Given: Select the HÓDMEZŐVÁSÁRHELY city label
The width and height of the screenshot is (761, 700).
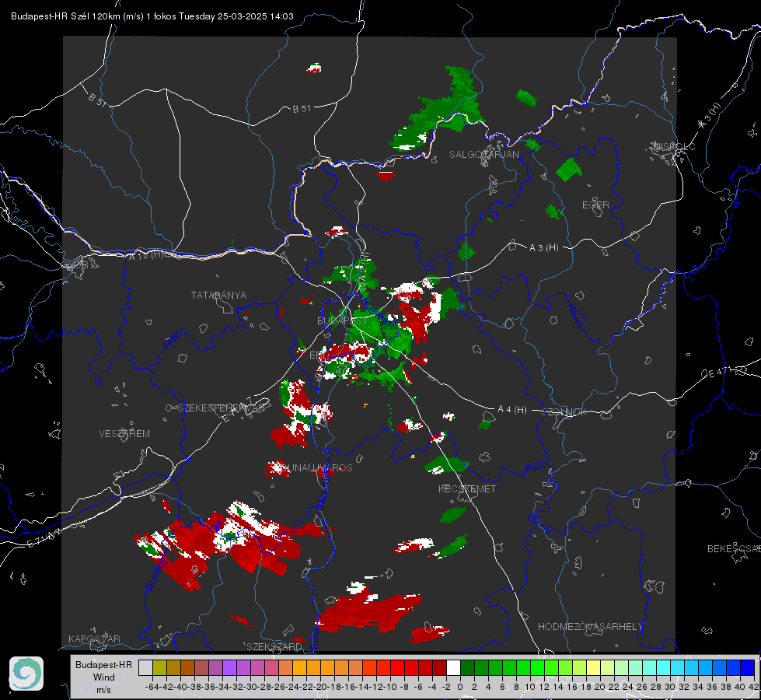Looking at the screenshot, I should [x=590, y=627].
